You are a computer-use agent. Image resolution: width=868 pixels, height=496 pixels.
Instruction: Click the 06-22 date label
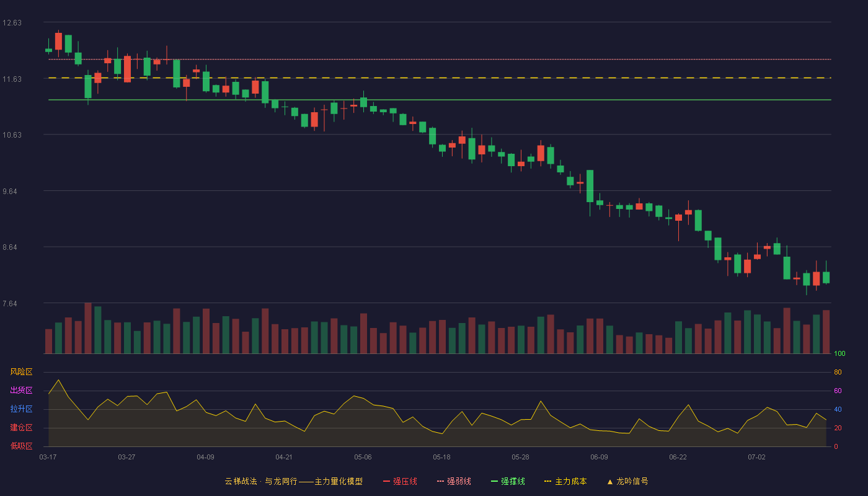pos(678,457)
